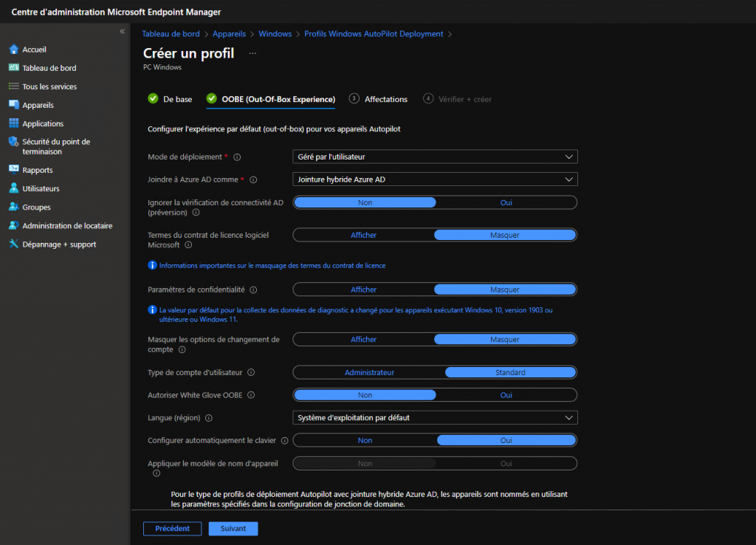Set Autoriser White Glove OOBE to Non
Viewport: 756px width, 545px height.
point(365,395)
